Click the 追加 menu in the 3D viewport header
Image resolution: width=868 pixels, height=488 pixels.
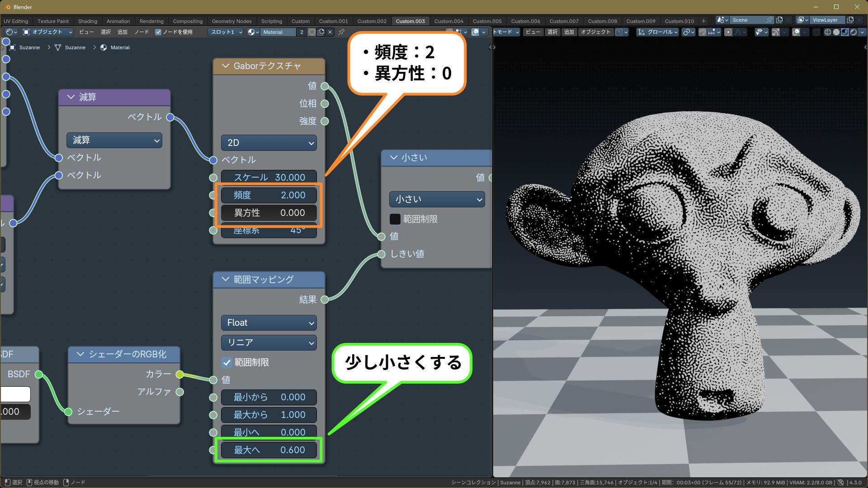tap(569, 32)
